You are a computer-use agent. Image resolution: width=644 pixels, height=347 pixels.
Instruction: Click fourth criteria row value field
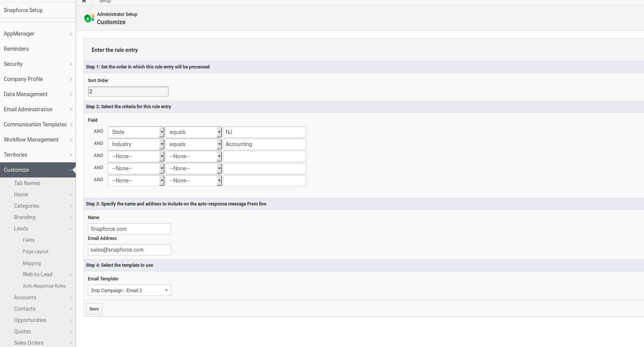[265, 168]
